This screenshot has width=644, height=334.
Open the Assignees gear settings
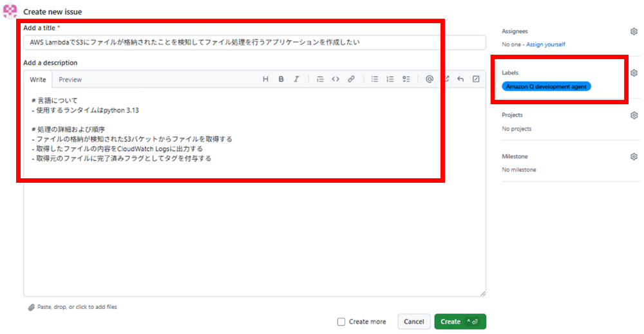pos(634,32)
